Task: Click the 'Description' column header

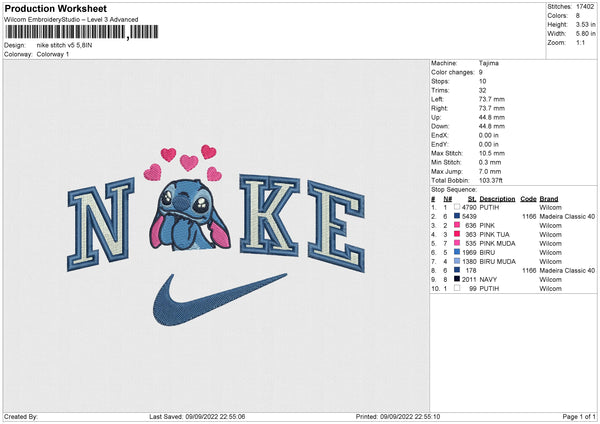Action: point(497,199)
